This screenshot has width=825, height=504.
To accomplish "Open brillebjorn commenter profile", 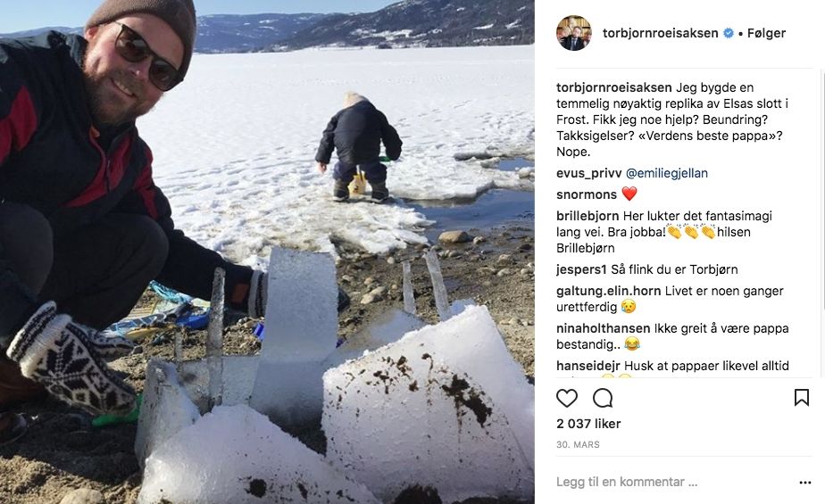I will coord(587,216).
